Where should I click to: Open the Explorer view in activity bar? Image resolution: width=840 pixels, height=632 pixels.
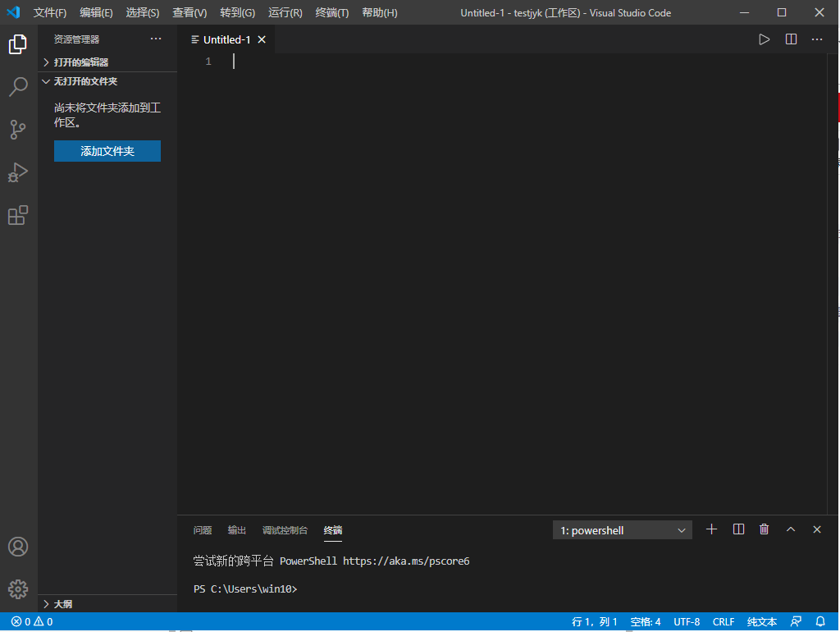click(18, 44)
